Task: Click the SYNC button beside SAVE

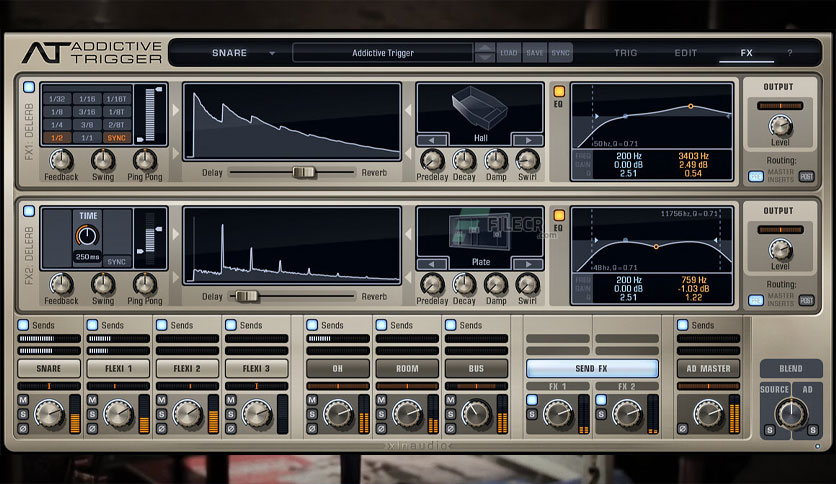Action: 560,53
